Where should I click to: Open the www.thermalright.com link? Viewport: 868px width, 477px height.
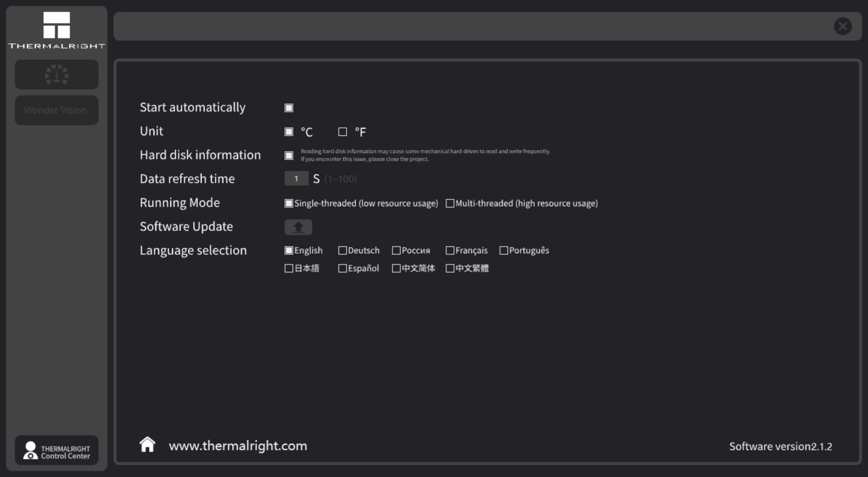point(238,446)
